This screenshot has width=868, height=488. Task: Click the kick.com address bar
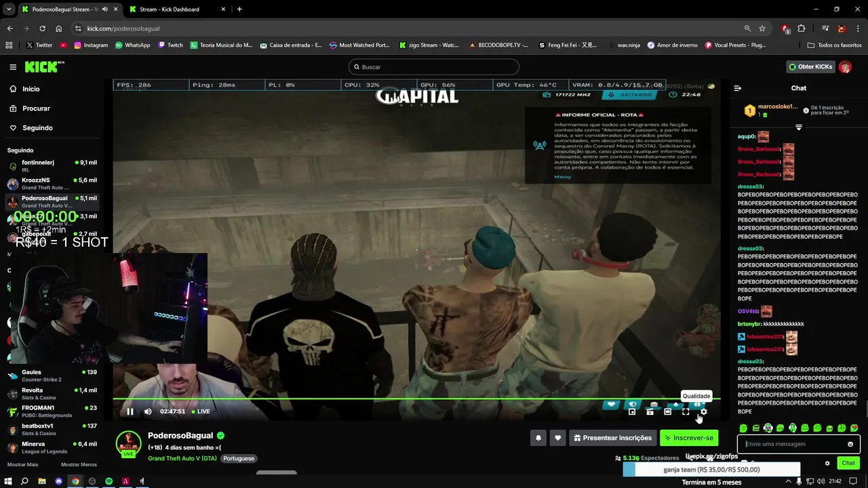tap(407, 28)
